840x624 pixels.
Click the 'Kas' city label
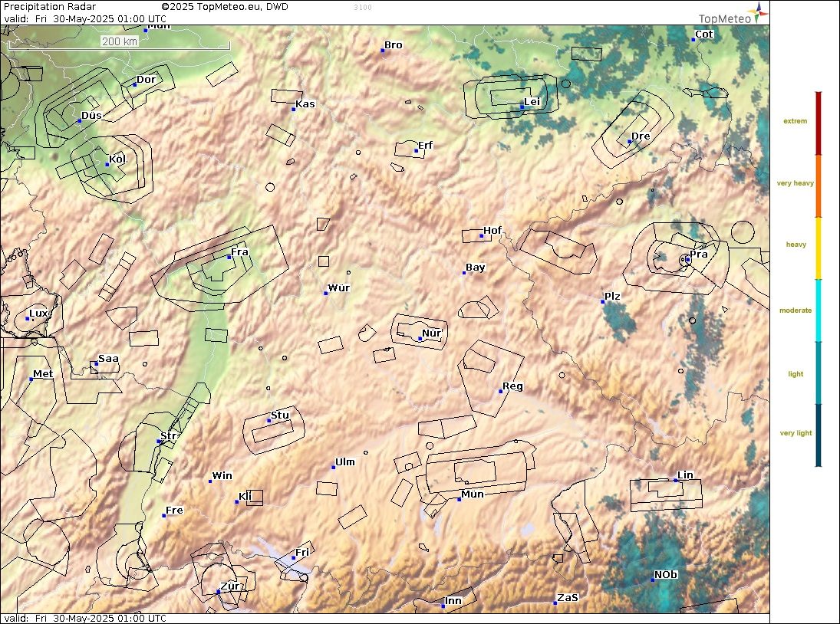(x=305, y=103)
